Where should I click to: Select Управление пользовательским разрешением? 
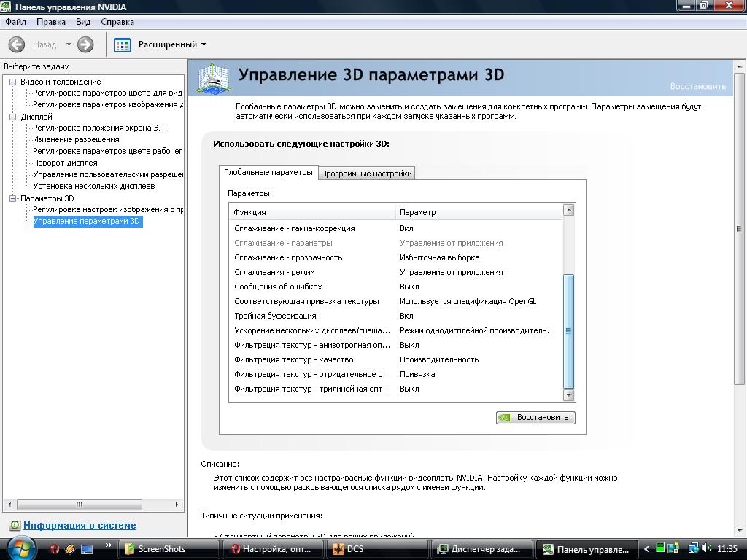pyautogui.click(x=108, y=174)
